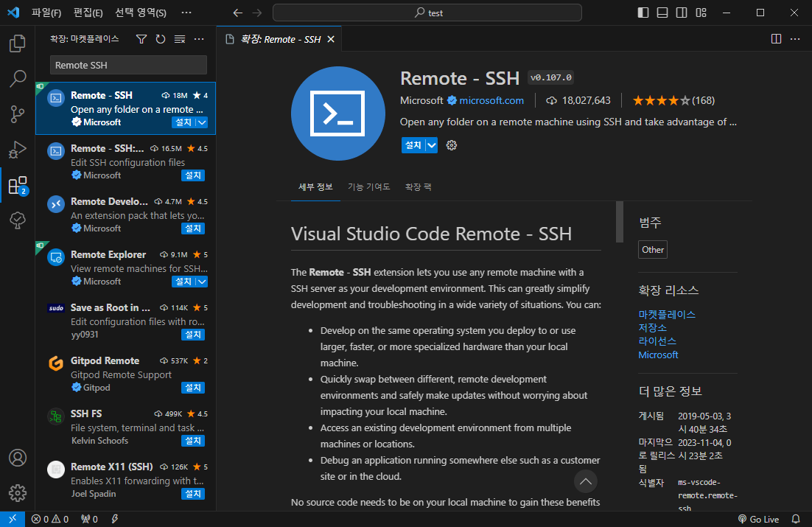Click the readme vertical scrollbar thumb
Viewport: 812px width, 527px height.
click(620, 222)
